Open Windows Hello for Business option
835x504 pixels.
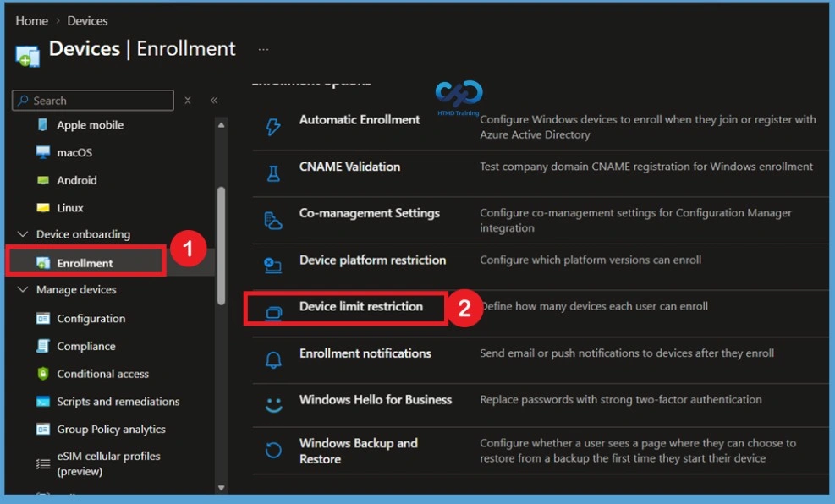point(376,400)
